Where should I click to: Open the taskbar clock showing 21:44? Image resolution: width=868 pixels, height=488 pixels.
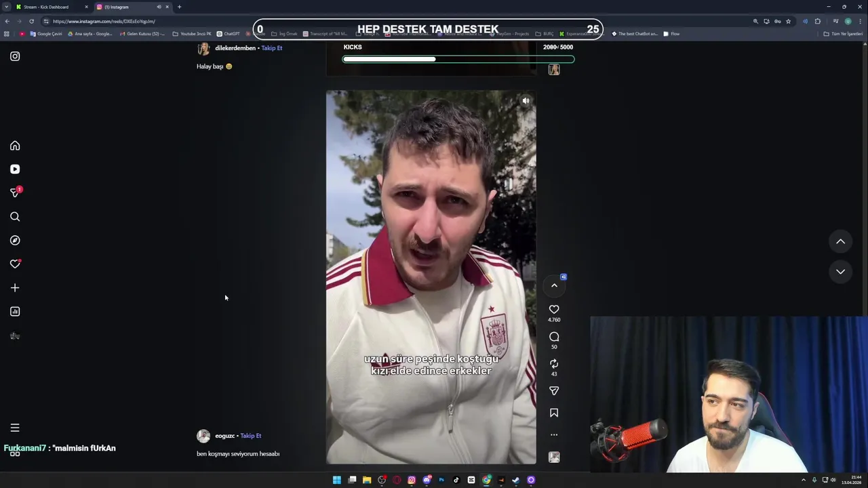(851, 480)
